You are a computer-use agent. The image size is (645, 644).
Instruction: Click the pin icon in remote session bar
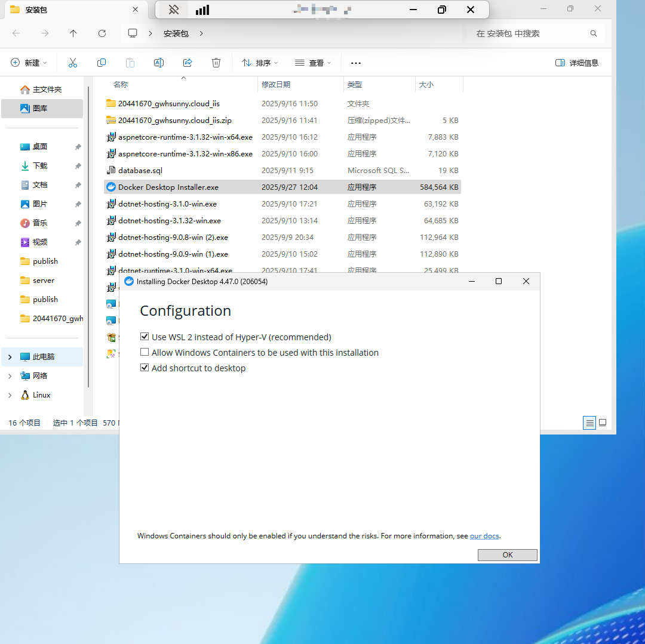click(x=174, y=10)
